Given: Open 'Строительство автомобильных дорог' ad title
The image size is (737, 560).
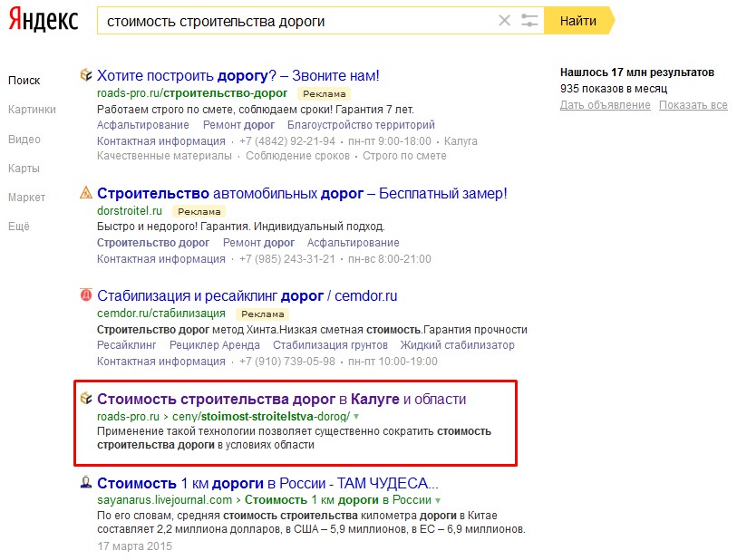Looking at the screenshot, I should (302, 193).
